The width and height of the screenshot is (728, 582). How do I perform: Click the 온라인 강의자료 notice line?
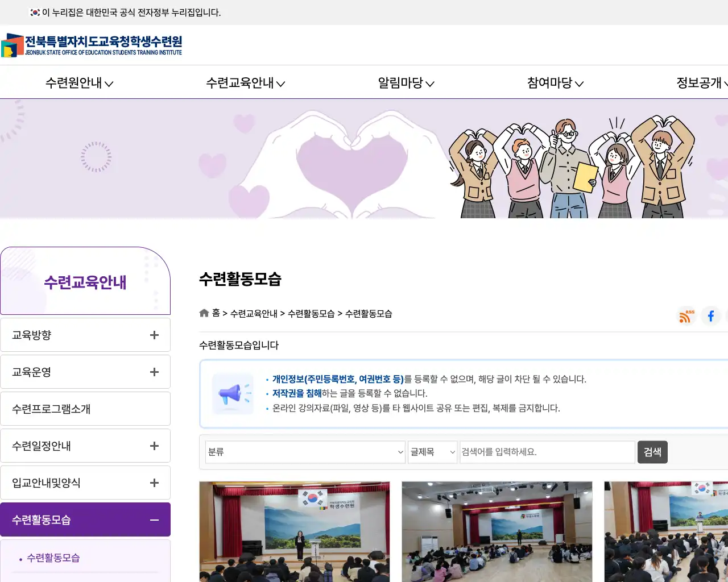[x=416, y=408]
